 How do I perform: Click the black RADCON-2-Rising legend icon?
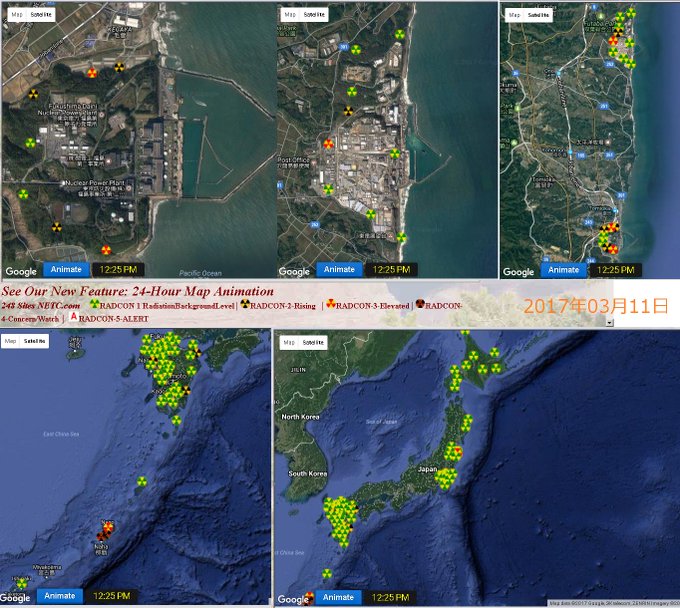(245, 304)
